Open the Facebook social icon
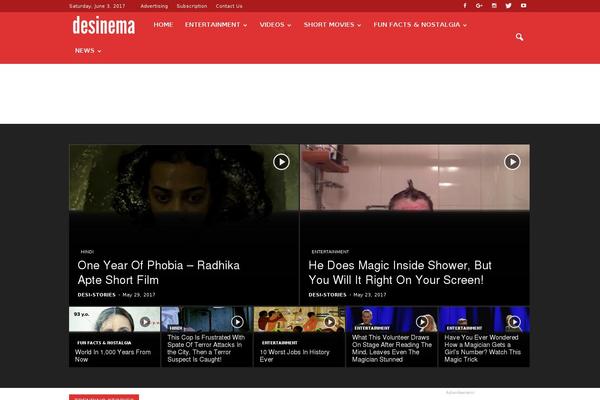This screenshot has width=600, height=400. [465, 6]
